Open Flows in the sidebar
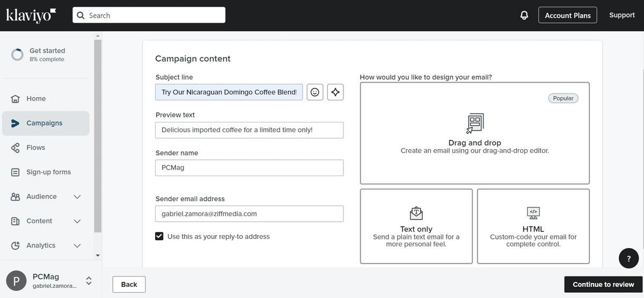 [x=35, y=148]
